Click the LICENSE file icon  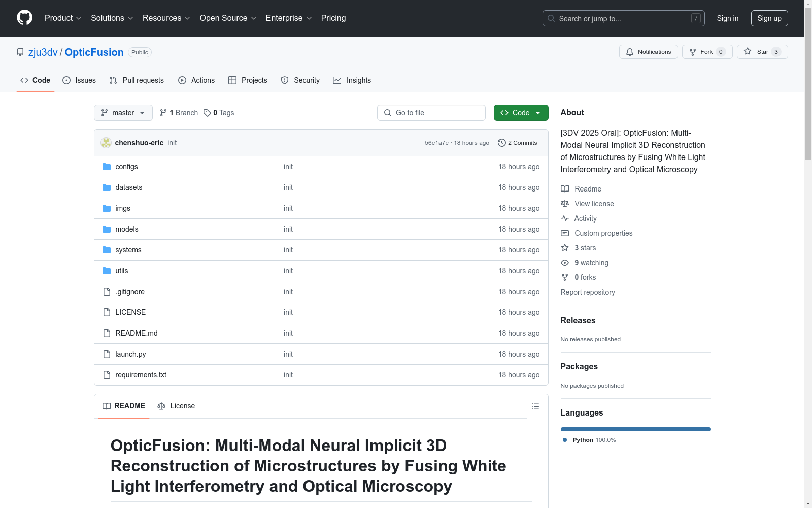(107, 312)
